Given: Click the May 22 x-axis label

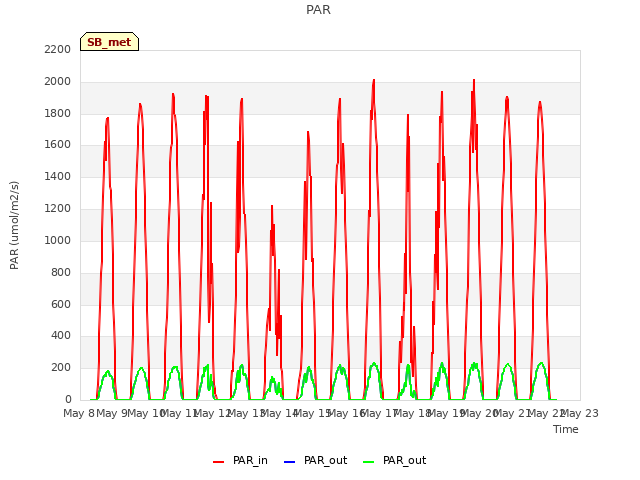Looking at the screenshot, I should click(x=547, y=413).
